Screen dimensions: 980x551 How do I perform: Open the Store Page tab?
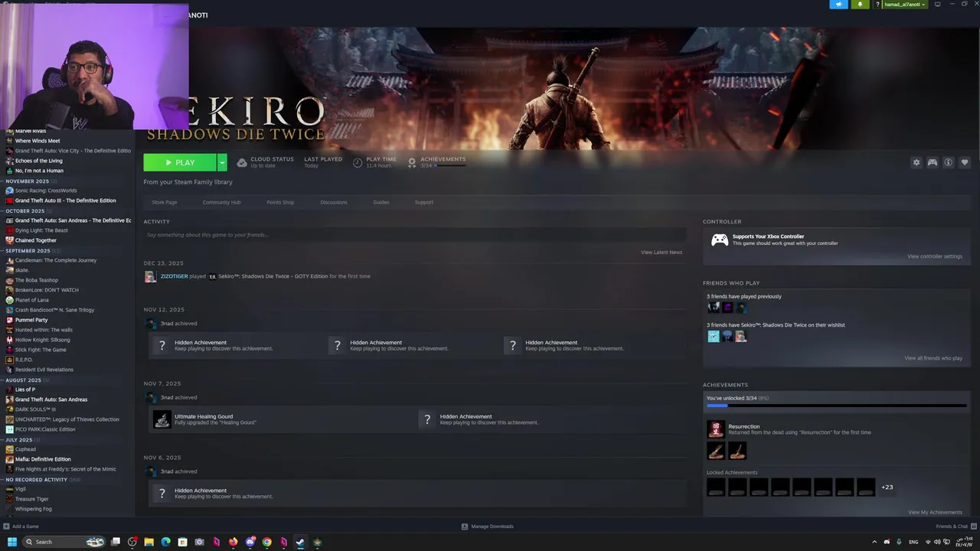point(165,202)
